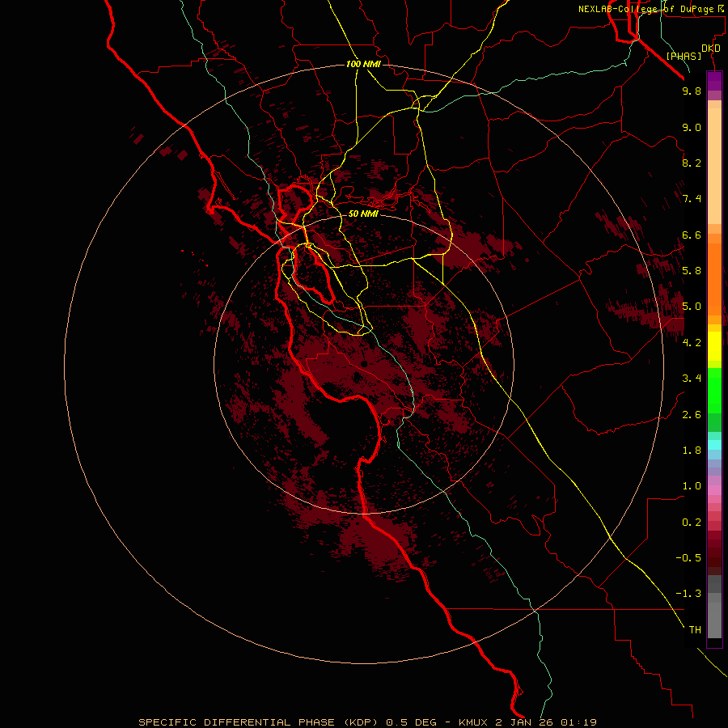Click the 01:19 timestamp
This screenshot has height=728, width=728.
[578, 722]
